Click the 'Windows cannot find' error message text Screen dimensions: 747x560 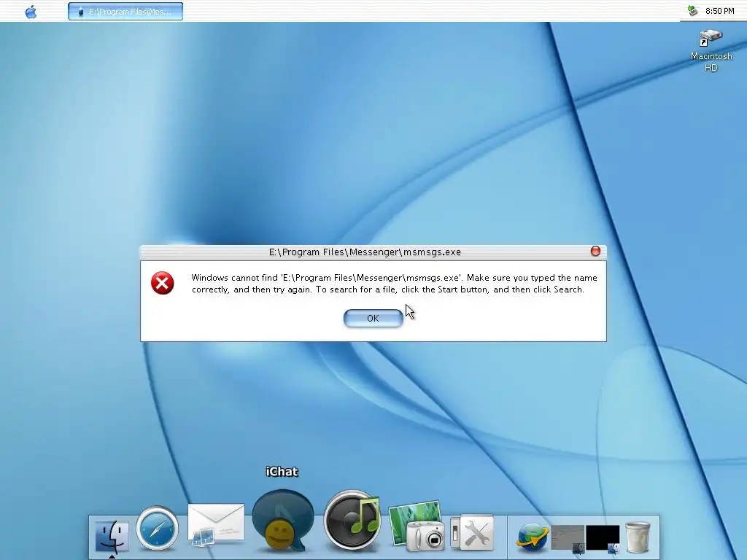(394, 284)
